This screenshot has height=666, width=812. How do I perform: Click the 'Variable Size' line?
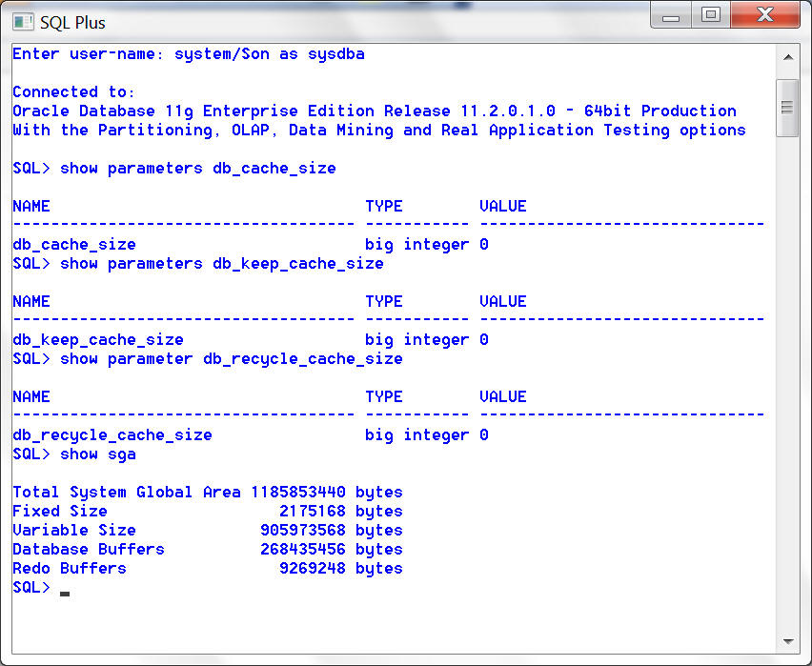click(x=208, y=531)
